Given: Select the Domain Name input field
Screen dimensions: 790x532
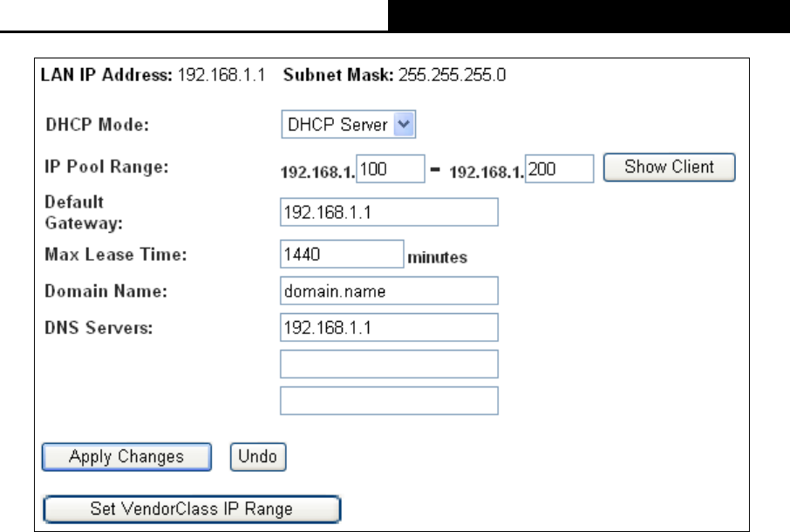Looking at the screenshot, I should 389,290.
